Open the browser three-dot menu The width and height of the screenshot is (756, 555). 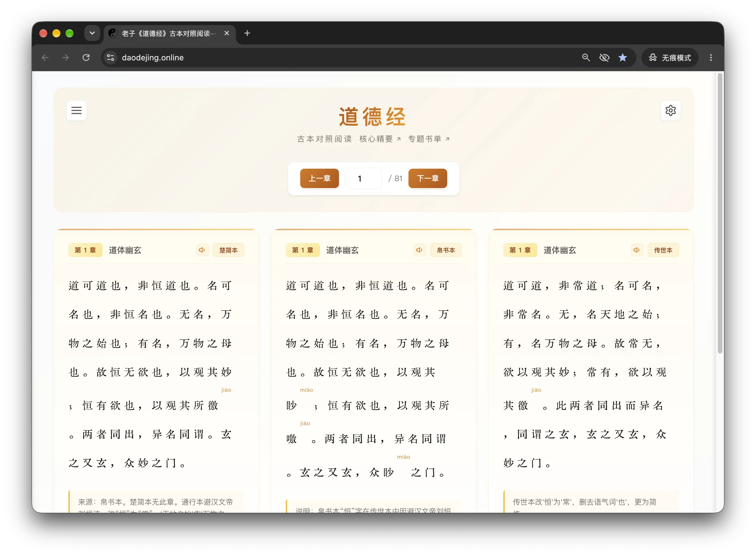[x=711, y=58]
